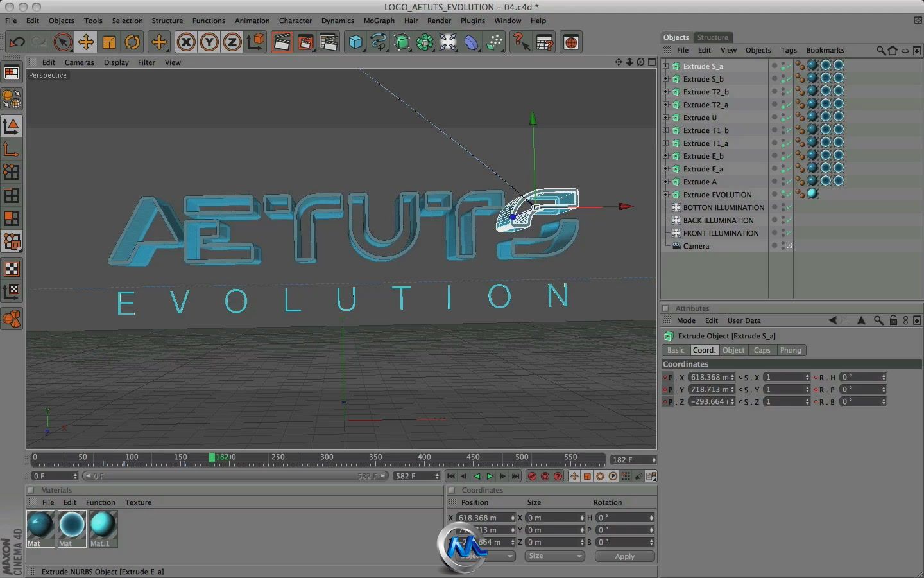
Task: Select the Use Points tool icon
Action: (12, 172)
